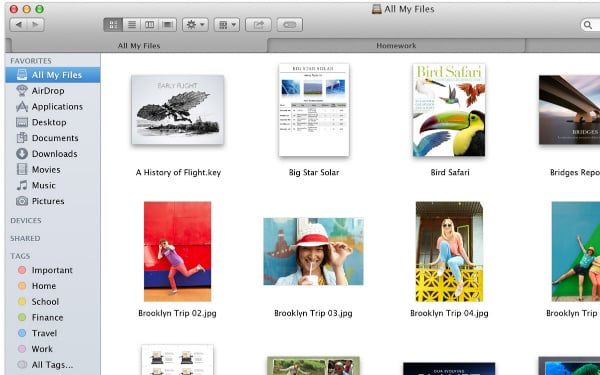600x375 pixels.
Task: Switch to icon view
Action: [x=113, y=25]
